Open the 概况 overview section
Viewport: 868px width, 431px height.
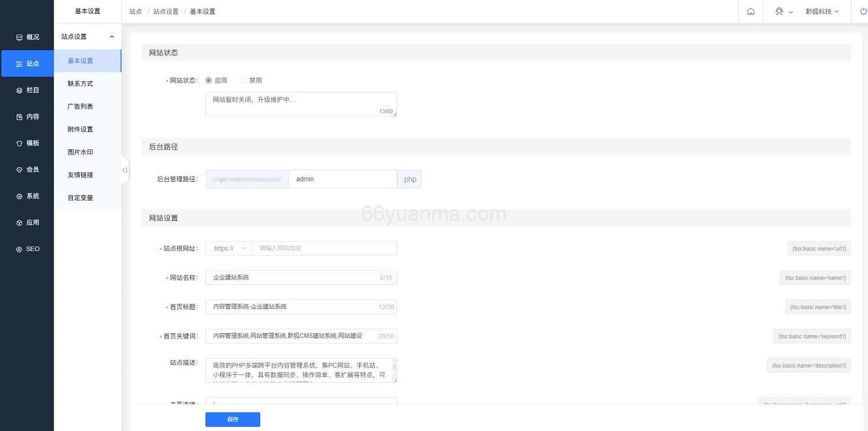(x=31, y=37)
